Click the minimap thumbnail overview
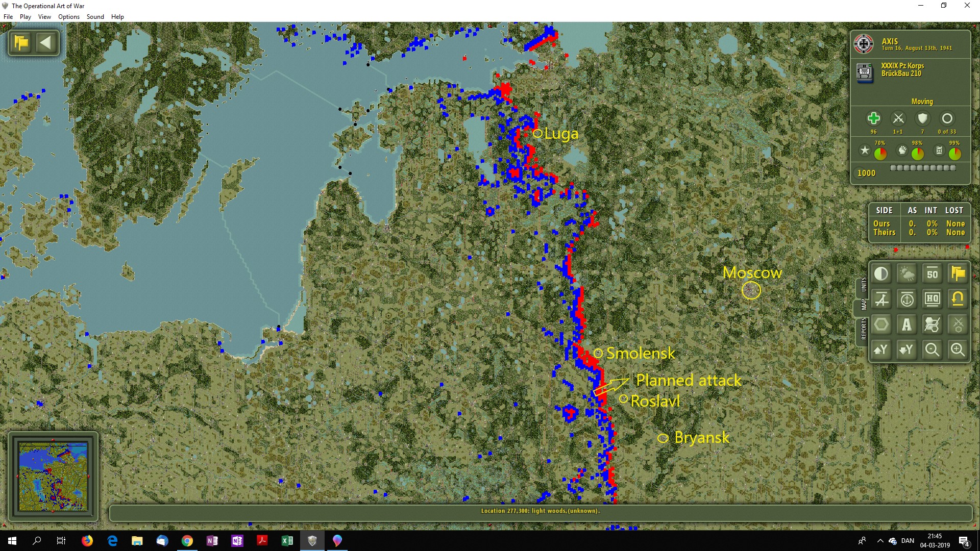Viewport: 980px width, 551px height. tap(53, 477)
